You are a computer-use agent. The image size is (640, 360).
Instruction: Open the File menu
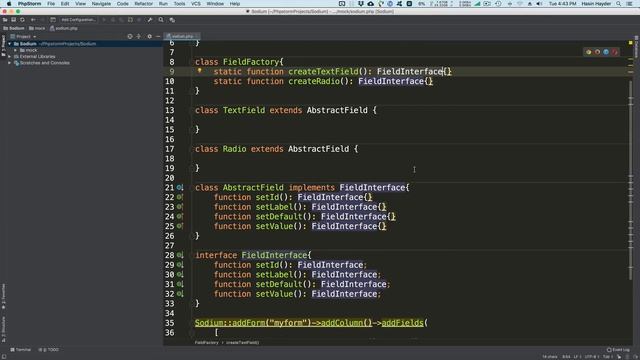(51, 4)
